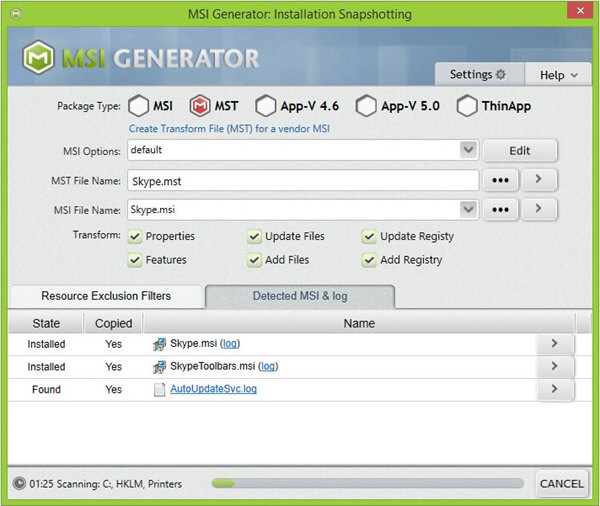Image resolution: width=600 pixels, height=506 pixels.
Task: Expand actions for AutoUpdateSvc.log row
Action: (555, 389)
